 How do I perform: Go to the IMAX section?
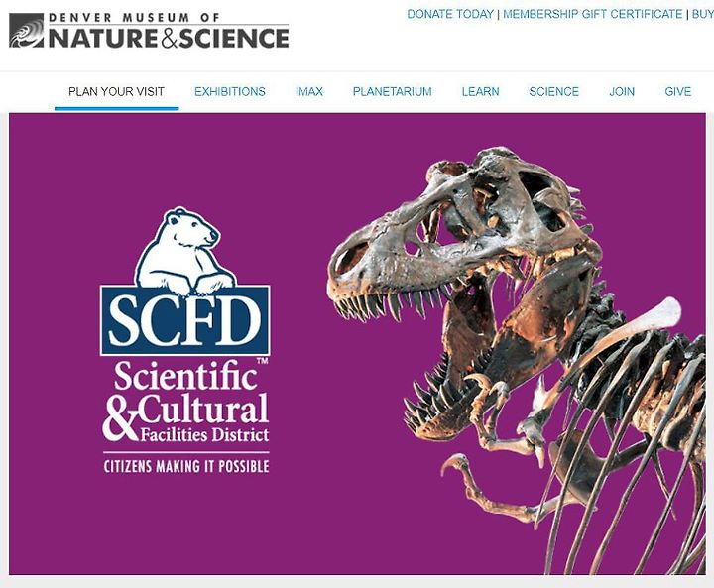309,91
